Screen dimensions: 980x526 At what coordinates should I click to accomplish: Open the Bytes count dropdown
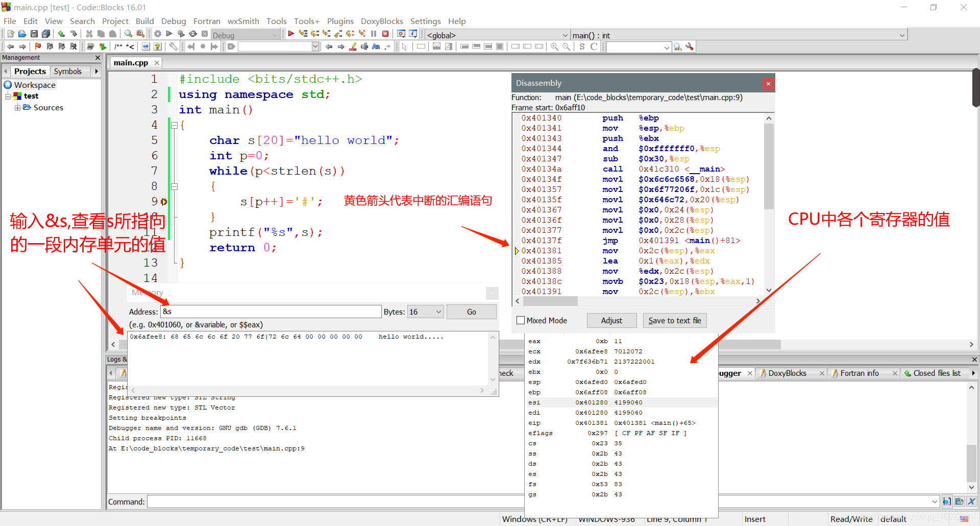point(425,312)
